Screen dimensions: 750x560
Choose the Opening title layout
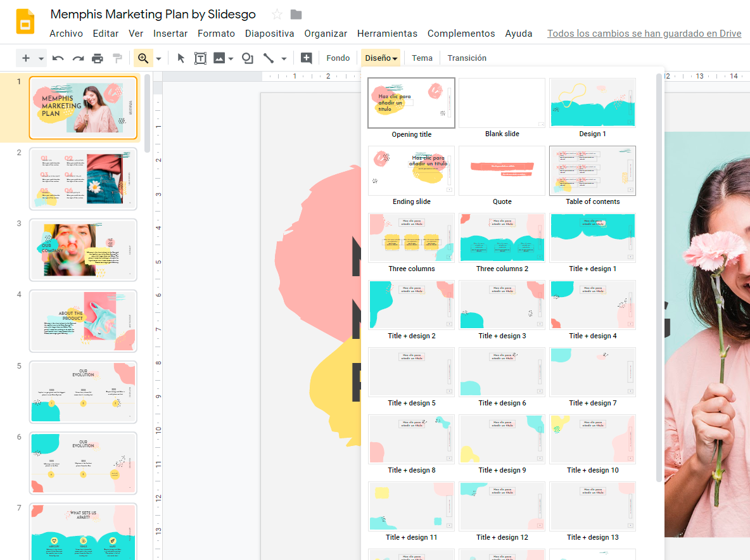coord(411,103)
